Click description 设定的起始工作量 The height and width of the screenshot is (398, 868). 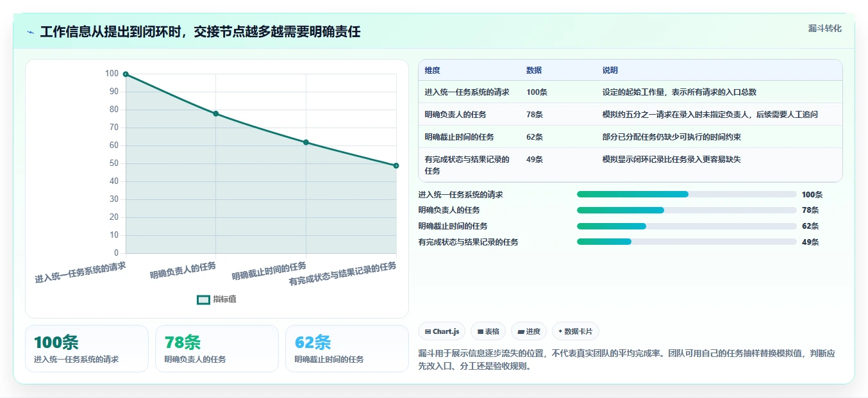[x=633, y=92]
